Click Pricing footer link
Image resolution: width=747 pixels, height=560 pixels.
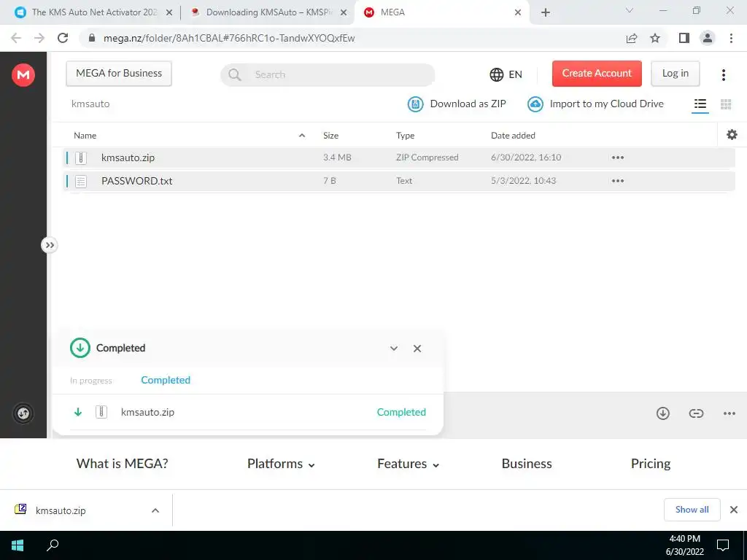coord(650,464)
